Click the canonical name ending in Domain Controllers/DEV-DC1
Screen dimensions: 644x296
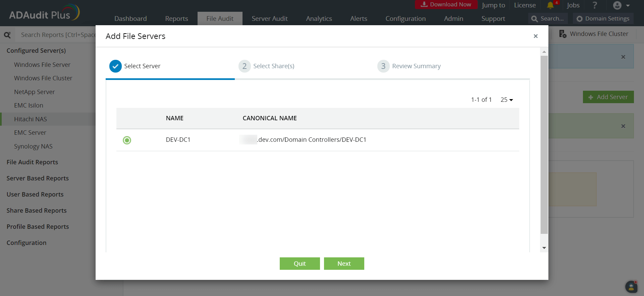coord(303,140)
